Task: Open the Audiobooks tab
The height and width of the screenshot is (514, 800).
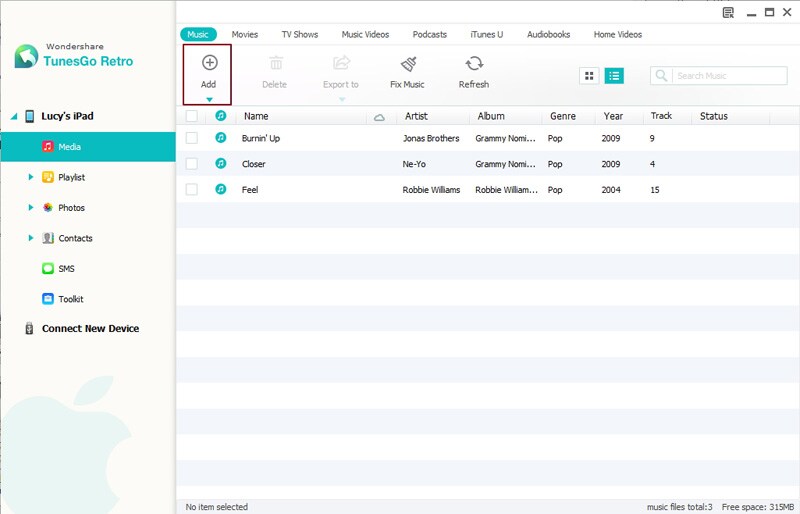Action: [548, 34]
